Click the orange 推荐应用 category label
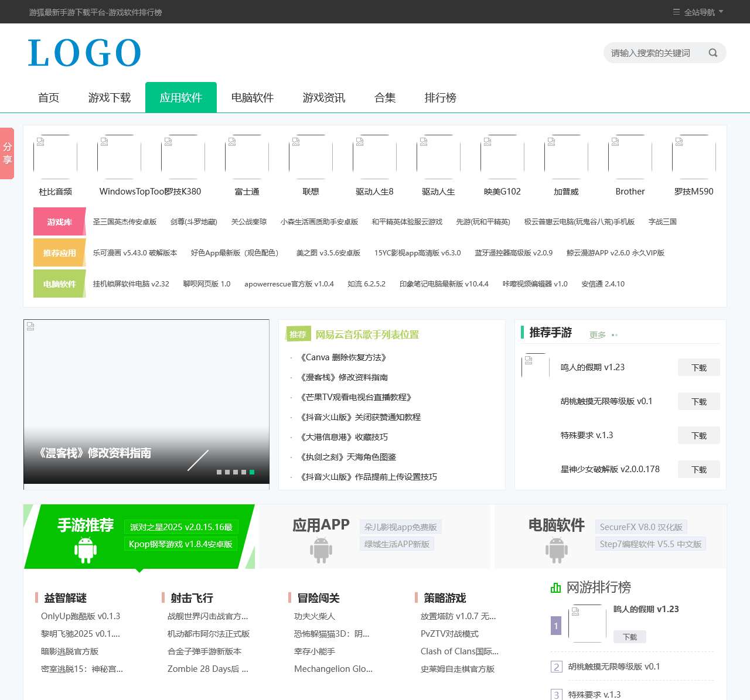The width and height of the screenshot is (750, 700). 60,252
